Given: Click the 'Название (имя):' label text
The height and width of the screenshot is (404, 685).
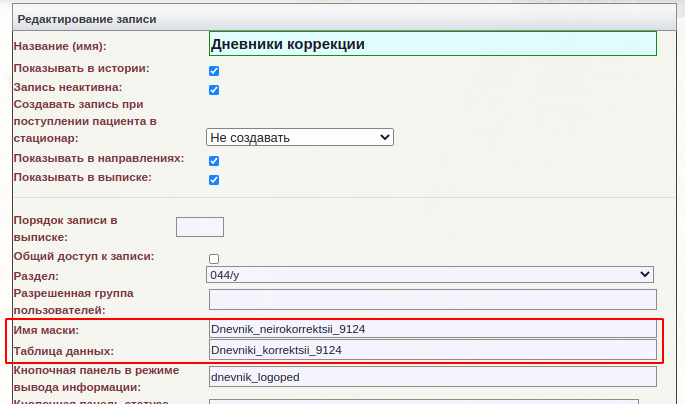Looking at the screenshot, I should coord(60,47).
